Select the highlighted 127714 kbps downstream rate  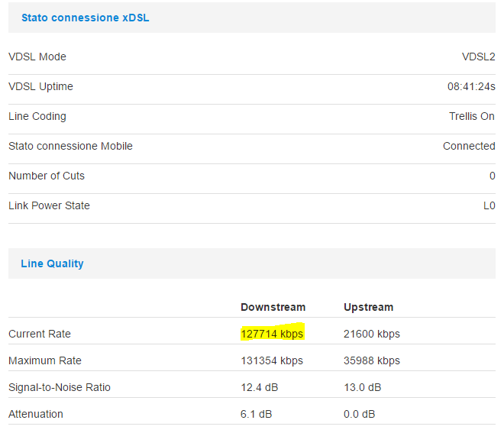click(x=272, y=334)
